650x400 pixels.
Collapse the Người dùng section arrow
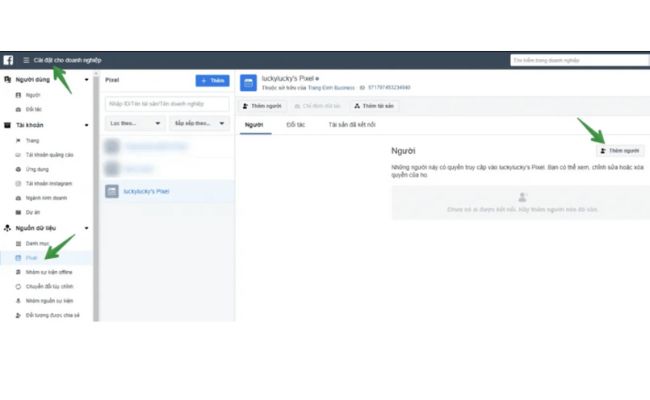pos(87,79)
